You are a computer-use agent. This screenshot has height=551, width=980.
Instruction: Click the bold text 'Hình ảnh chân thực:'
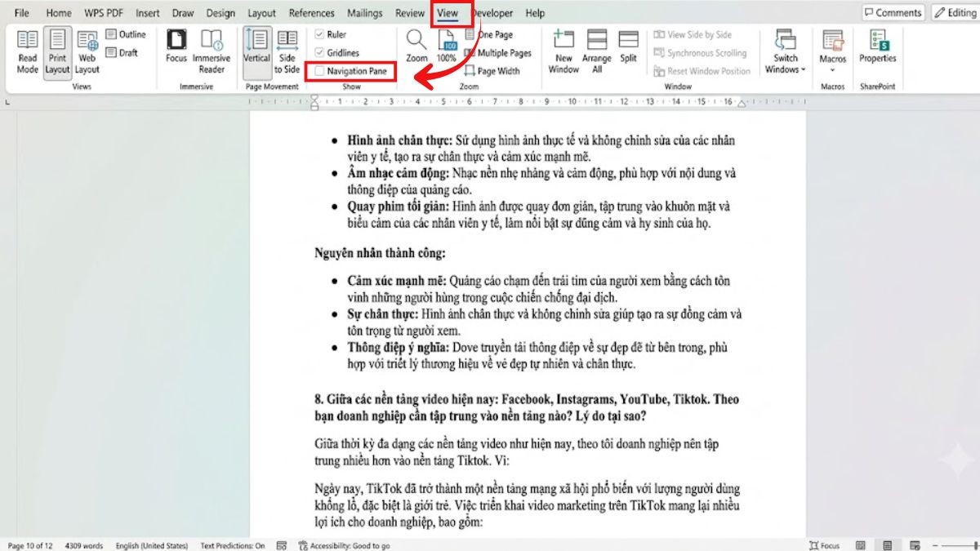tap(399, 140)
